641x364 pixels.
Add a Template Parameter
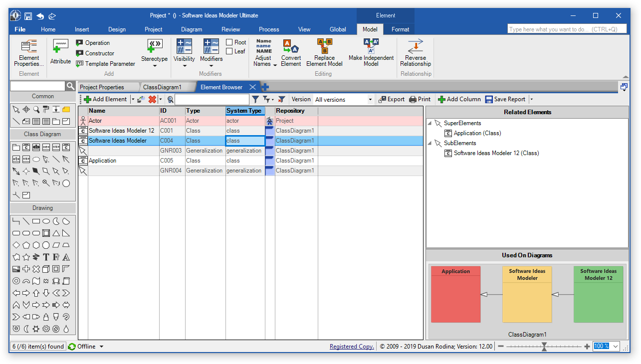tap(106, 64)
